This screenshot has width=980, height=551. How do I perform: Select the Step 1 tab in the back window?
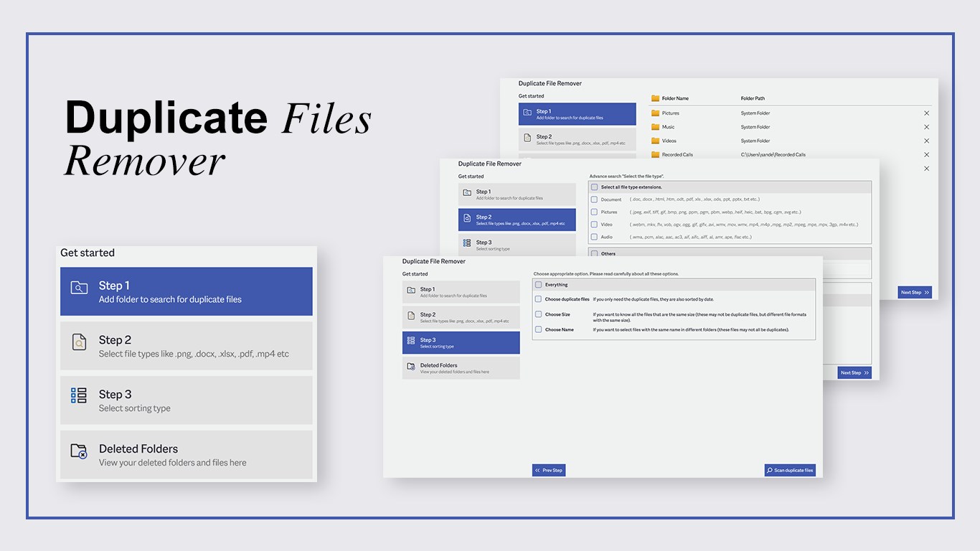578,114
